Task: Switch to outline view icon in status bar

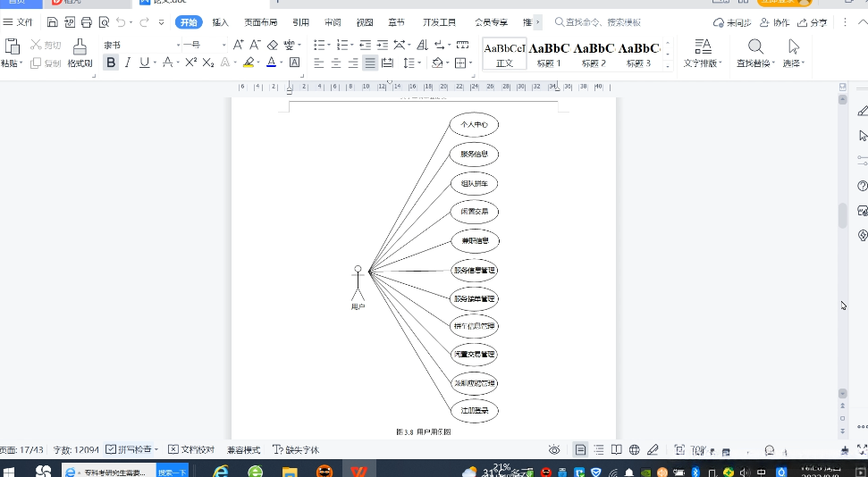Action: point(598,450)
